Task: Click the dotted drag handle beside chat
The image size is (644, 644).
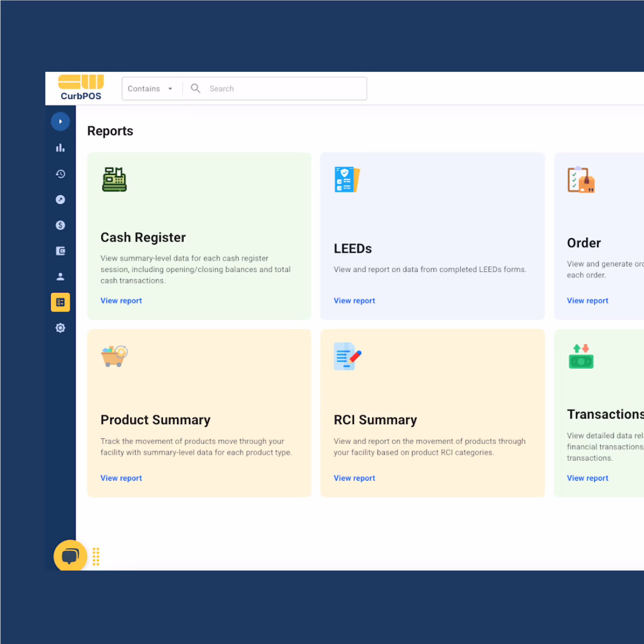Action: 96,556
